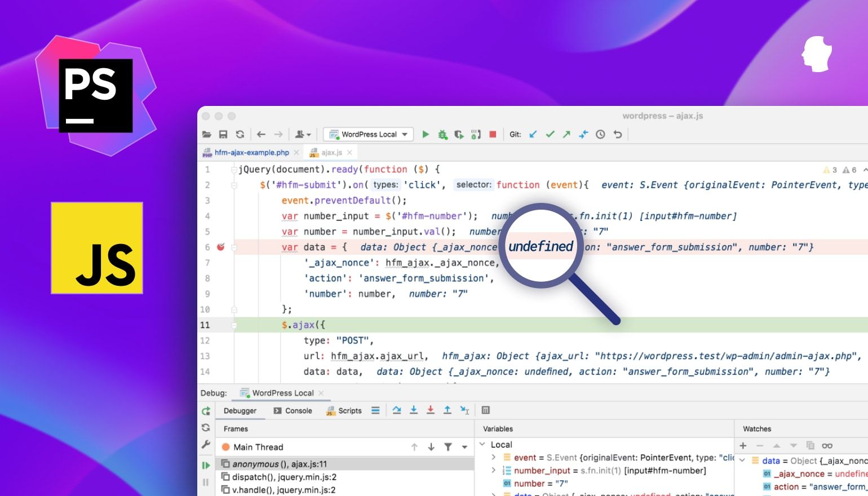Step into the function call
The height and width of the screenshot is (496, 868).
[413, 410]
